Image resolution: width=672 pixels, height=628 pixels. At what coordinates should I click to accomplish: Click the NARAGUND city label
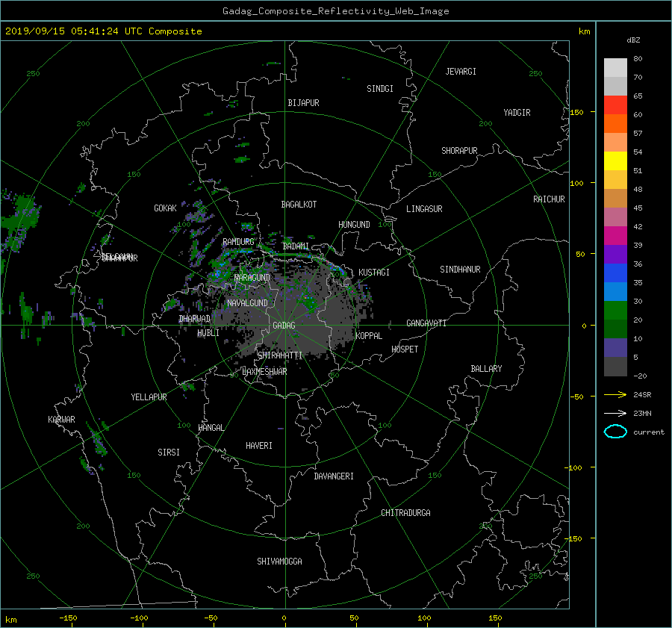pyautogui.click(x=252, y=277)
